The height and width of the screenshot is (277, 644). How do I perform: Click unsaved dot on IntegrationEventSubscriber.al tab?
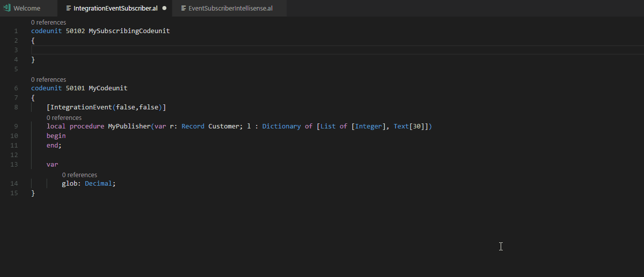point(164,9)
